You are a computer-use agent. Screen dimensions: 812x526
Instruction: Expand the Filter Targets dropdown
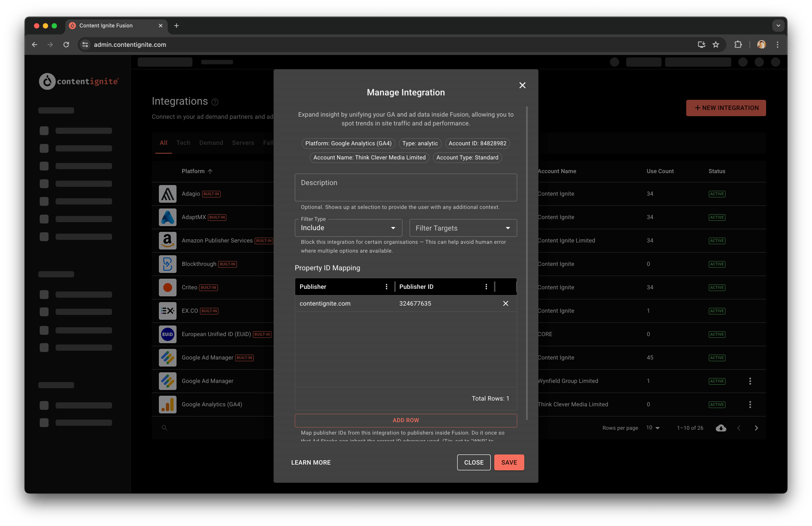point(463,227)
